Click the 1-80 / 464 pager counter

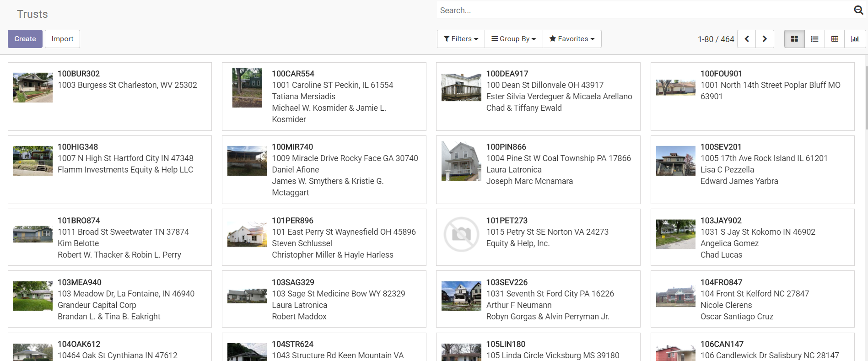pos(716,39)
